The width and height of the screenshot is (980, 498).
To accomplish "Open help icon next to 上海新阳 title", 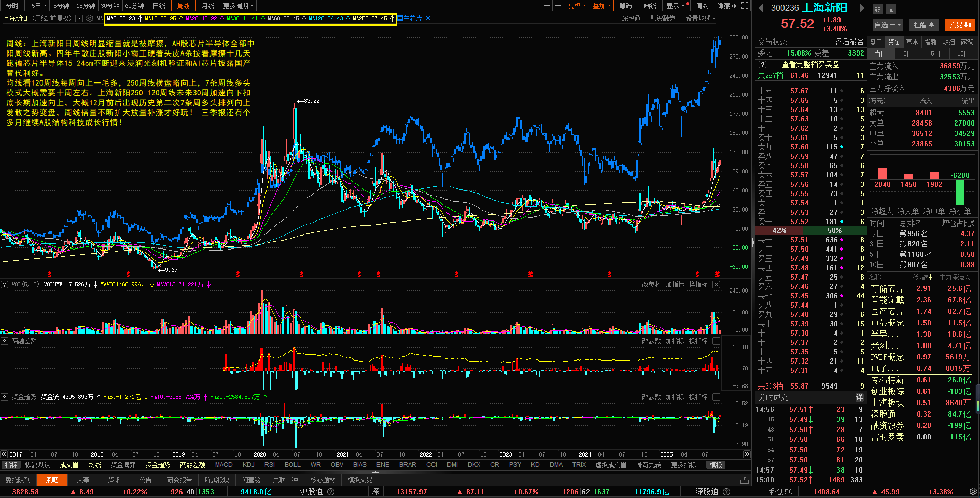I will click(79, 18).
